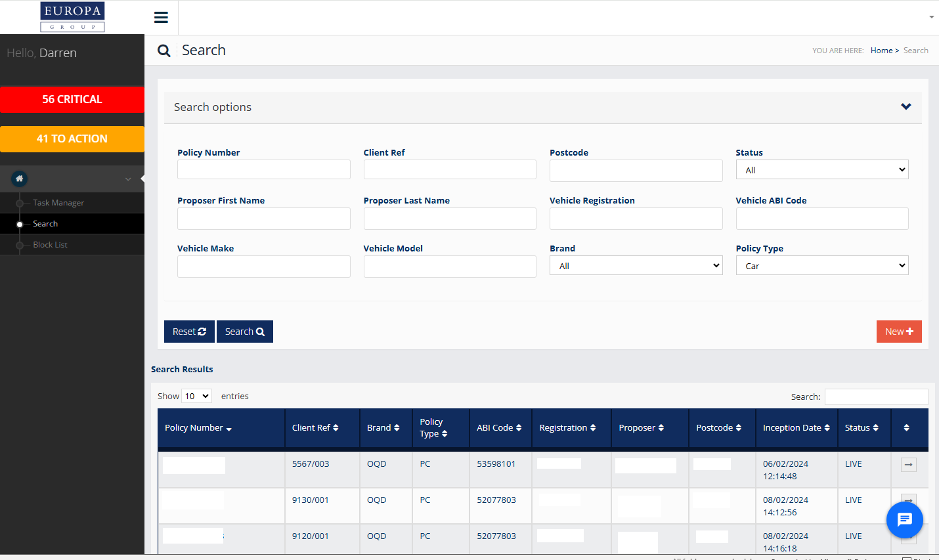Open the Status dropdown
The image size is (939, 560).
pyautogui.click(x=821, y=170)
